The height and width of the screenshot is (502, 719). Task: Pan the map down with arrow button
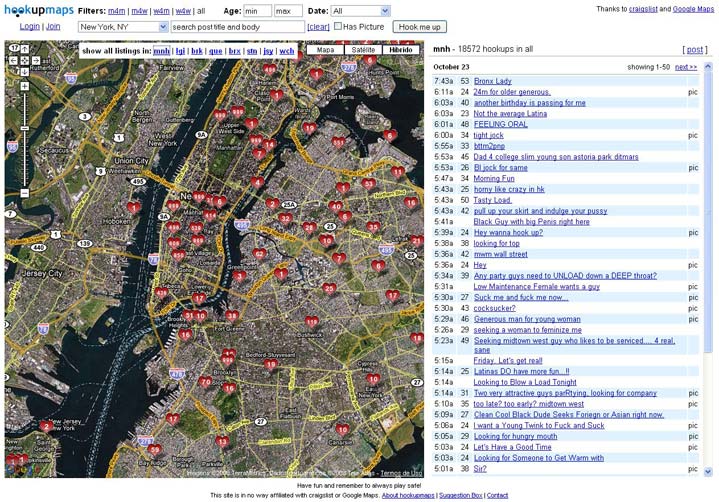[25, 73]
